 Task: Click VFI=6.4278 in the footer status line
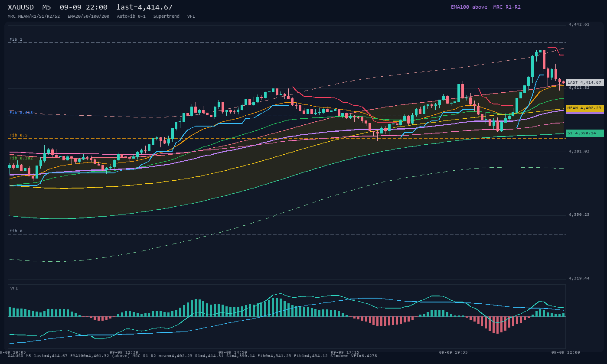point(364,356)
